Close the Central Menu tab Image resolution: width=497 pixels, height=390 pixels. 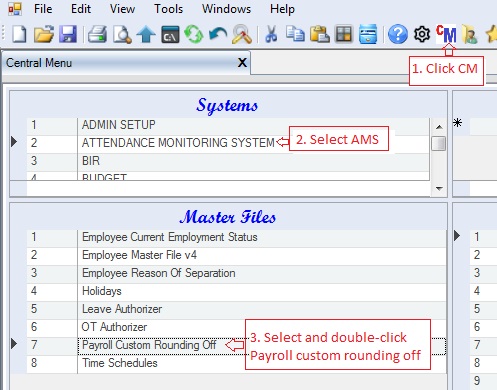[242, 62]
